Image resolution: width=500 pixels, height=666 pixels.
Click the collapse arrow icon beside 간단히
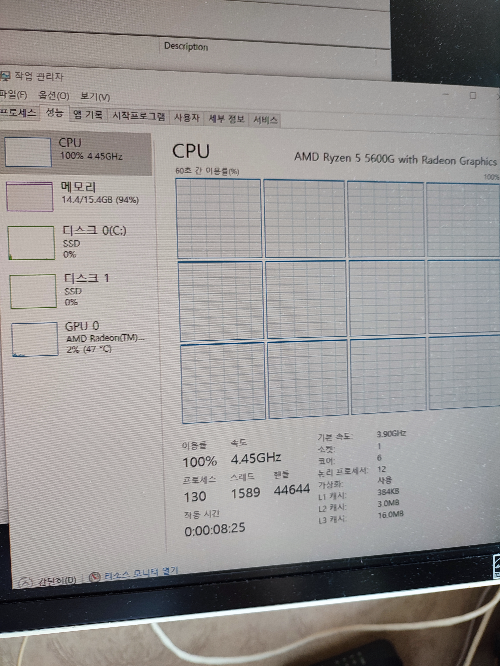26,581
